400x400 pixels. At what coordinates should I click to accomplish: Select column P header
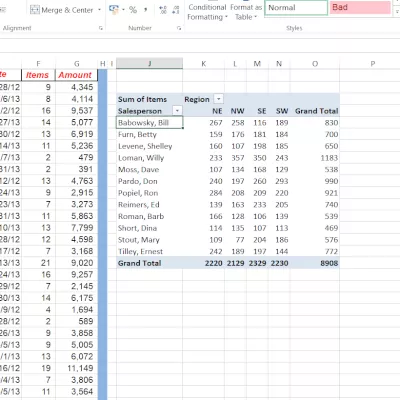(x=373, y=64)
